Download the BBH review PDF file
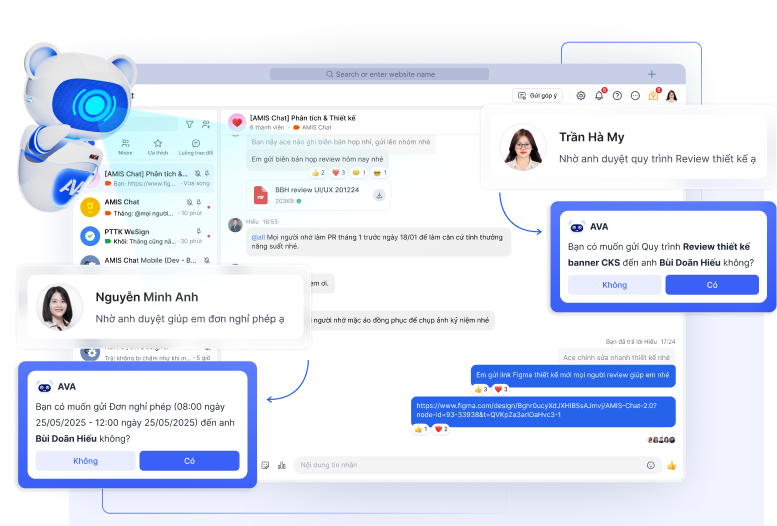Viewport: 777px width, 526px height. point(379,195)
